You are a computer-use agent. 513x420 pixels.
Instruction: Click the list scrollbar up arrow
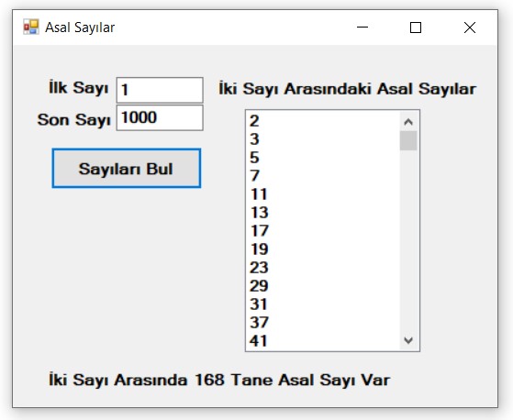tap(408, 122)
